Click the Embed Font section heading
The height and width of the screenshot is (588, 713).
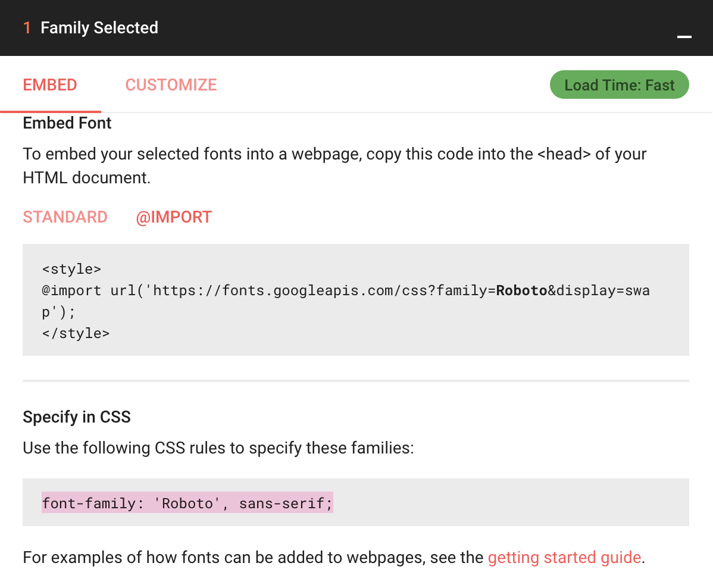tap(67, 123)
